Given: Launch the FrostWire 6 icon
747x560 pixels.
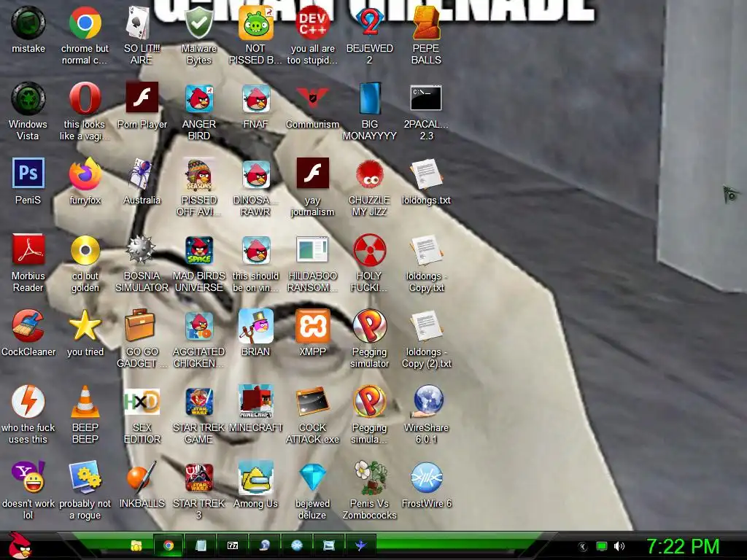Looking at the screenshot, I should (426, 477).
